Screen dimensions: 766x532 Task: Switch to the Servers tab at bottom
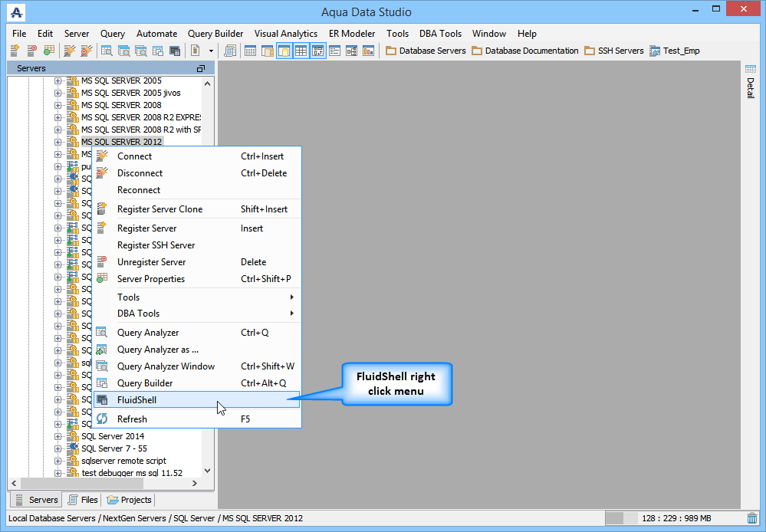[x=37, y=500]
